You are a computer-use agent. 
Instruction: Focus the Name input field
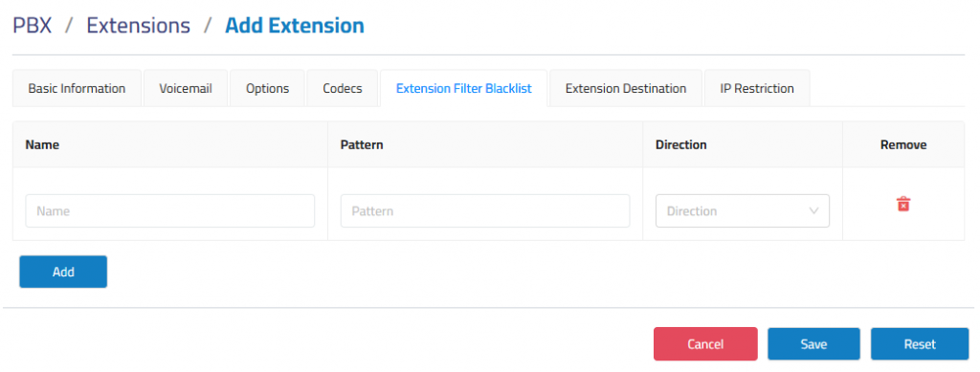(x=170, y=211)
